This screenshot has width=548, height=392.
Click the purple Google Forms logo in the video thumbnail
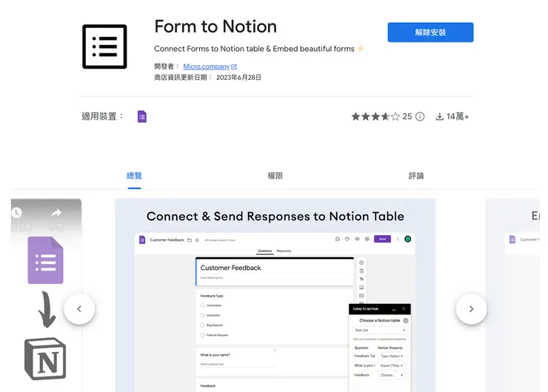(x=45, y=260)
